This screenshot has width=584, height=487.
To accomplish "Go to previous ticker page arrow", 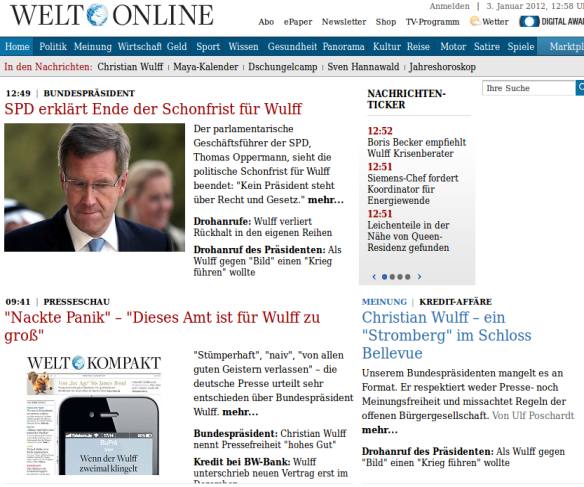I will pos(374,277).
